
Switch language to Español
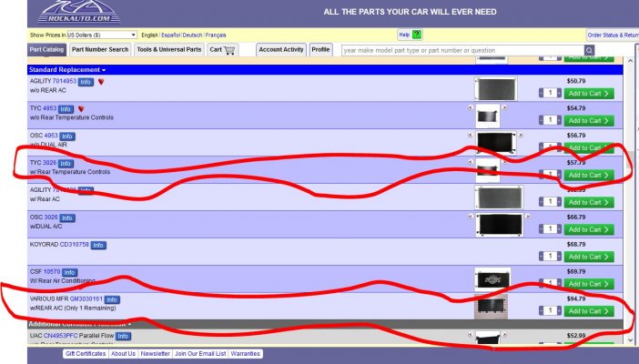pyautogui.click(x=170, y=35)
